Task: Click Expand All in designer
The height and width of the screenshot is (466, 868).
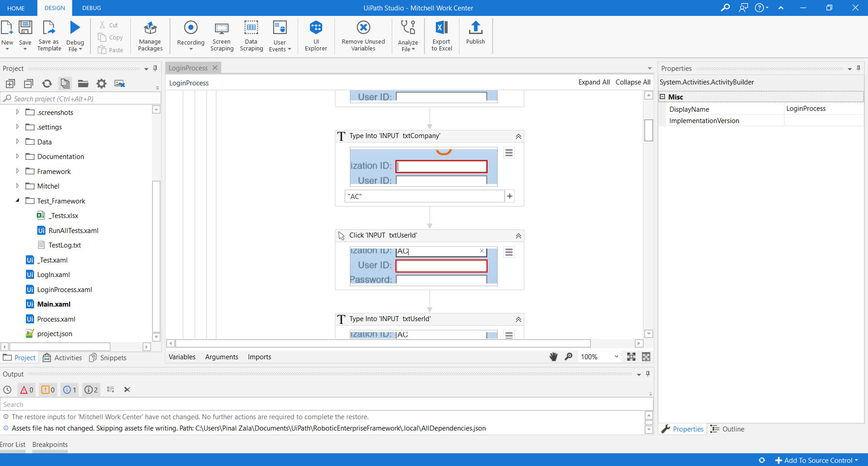Action: click(x=594, y=82)
